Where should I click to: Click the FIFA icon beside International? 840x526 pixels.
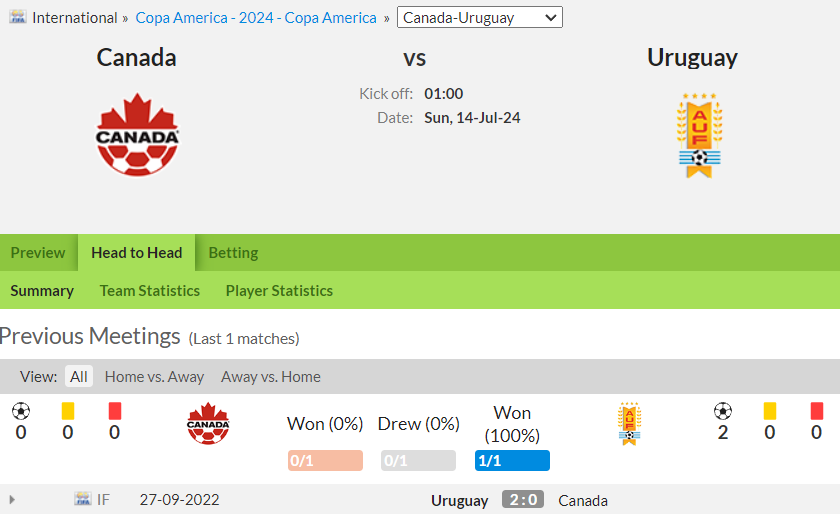18,17
